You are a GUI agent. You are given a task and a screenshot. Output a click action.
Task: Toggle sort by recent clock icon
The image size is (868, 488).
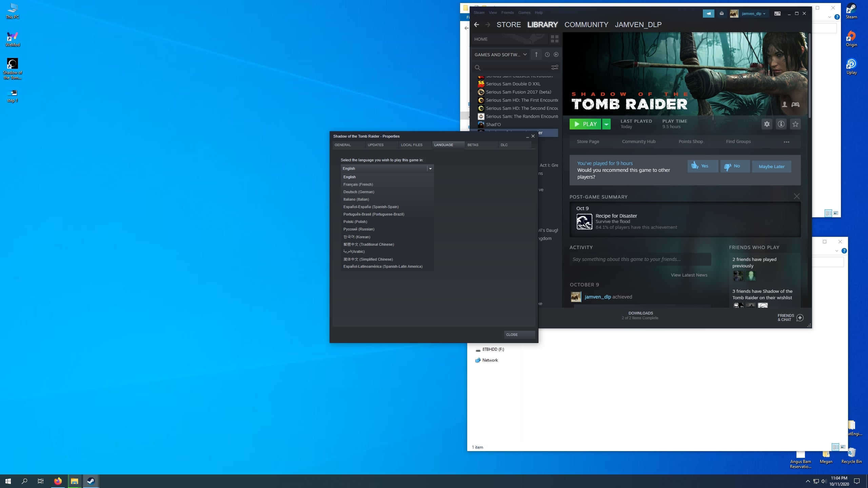pos(547,55)
